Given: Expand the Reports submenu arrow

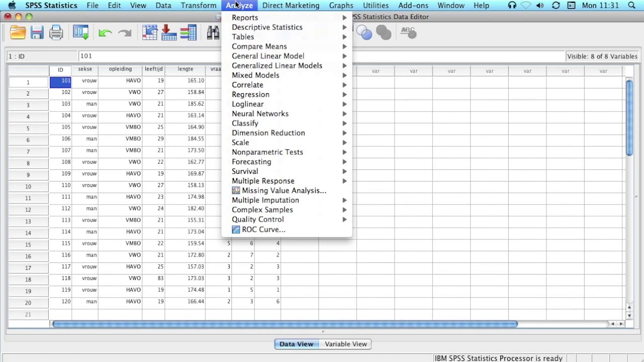Looking at the screenshot, I should (345, 18).
